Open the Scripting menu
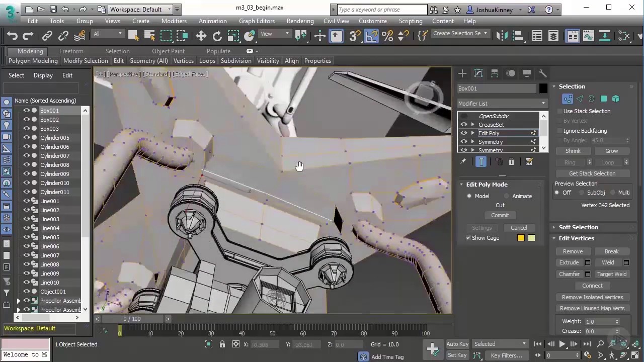 tap(411, 21)
